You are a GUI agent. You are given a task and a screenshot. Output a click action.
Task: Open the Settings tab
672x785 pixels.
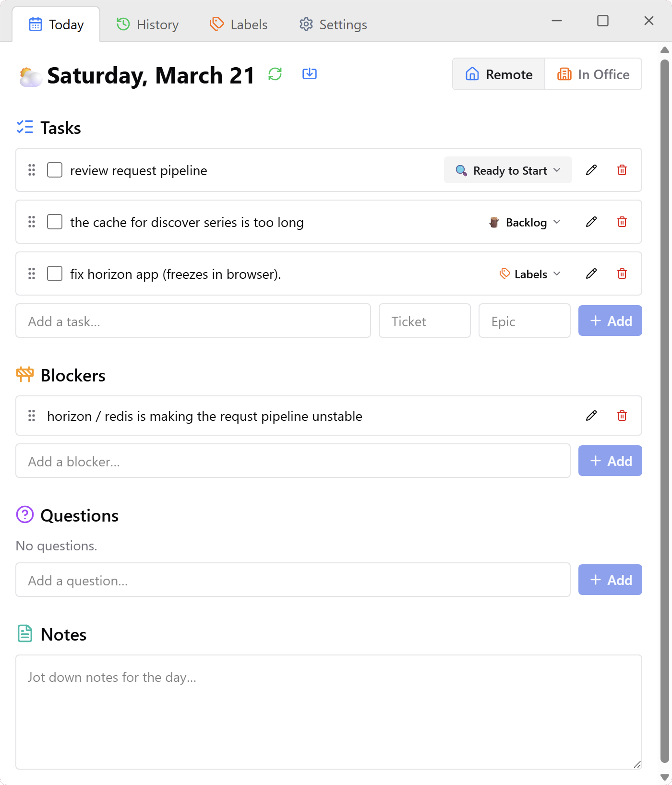(333, 24)
